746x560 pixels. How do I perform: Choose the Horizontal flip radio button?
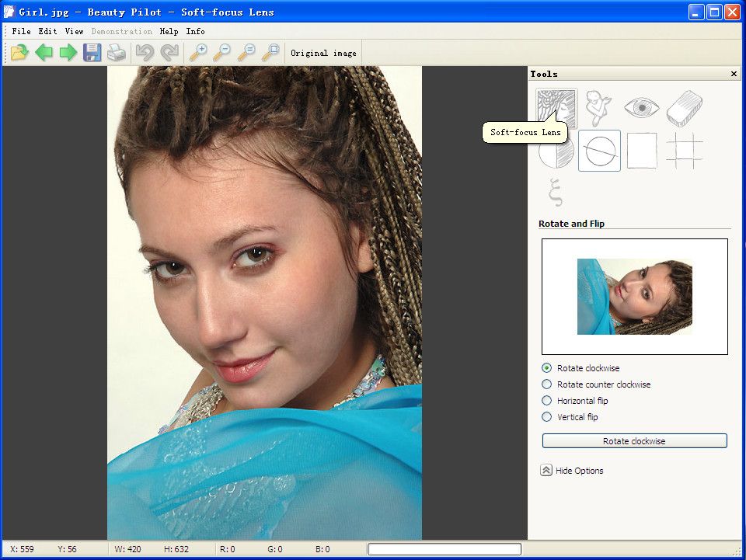tap(547, 401)
